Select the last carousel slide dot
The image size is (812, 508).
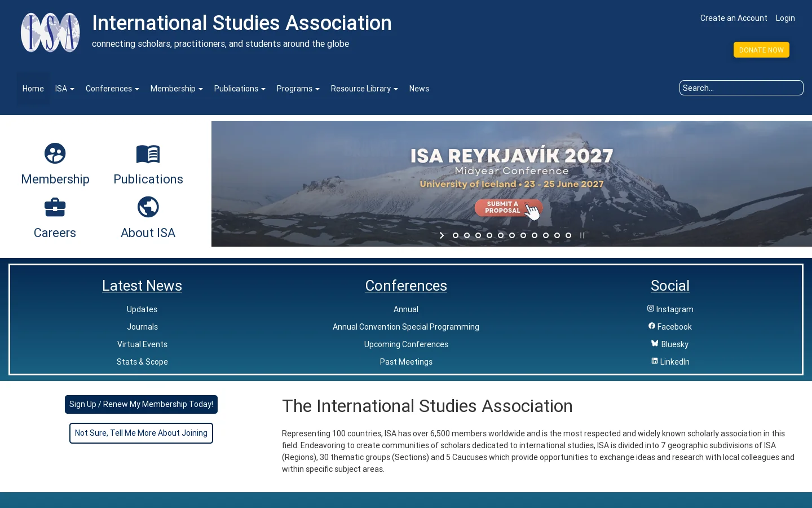(568, 235)
